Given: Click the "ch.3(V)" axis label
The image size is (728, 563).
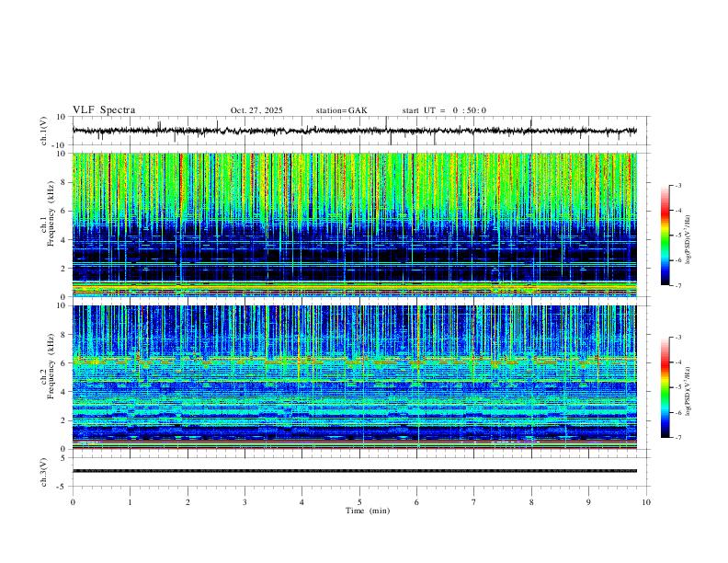Looking at the screenshot, I should [x=44, y=472].
